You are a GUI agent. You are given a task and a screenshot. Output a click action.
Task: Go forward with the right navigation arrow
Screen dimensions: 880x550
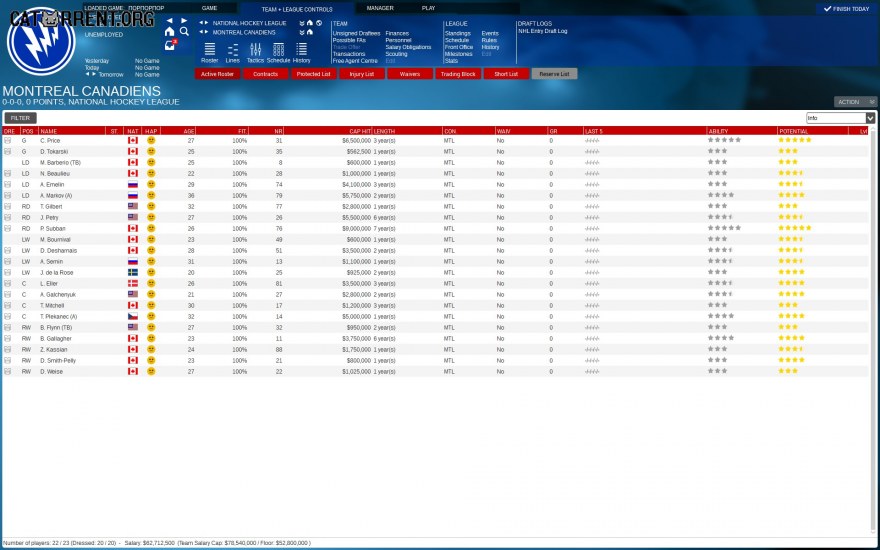point(184,21)
